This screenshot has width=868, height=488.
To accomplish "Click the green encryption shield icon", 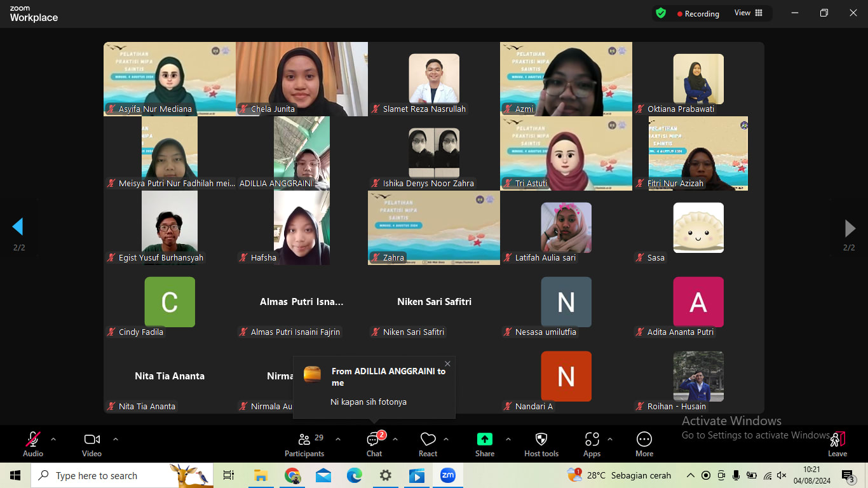I will [x=661, y=13].
